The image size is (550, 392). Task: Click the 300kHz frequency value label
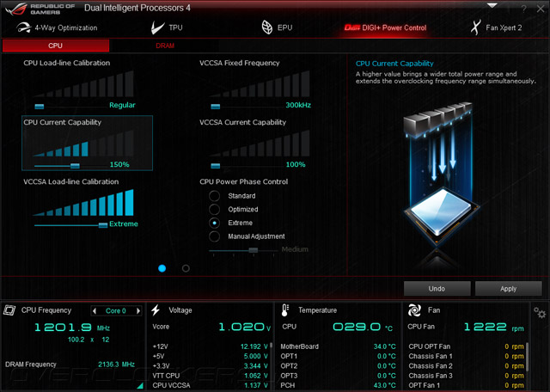point(298,105)
